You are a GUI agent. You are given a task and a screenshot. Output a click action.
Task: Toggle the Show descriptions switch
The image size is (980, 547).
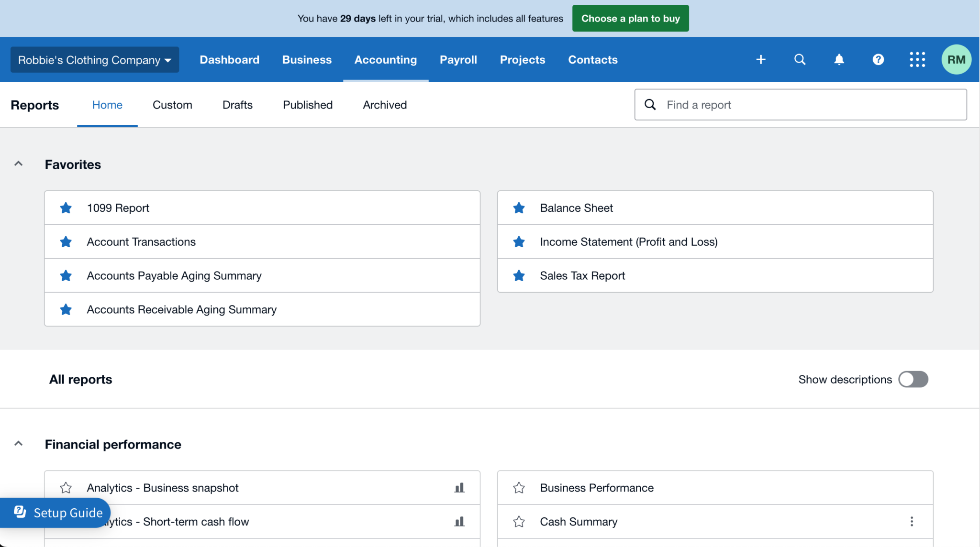point(913,379)
